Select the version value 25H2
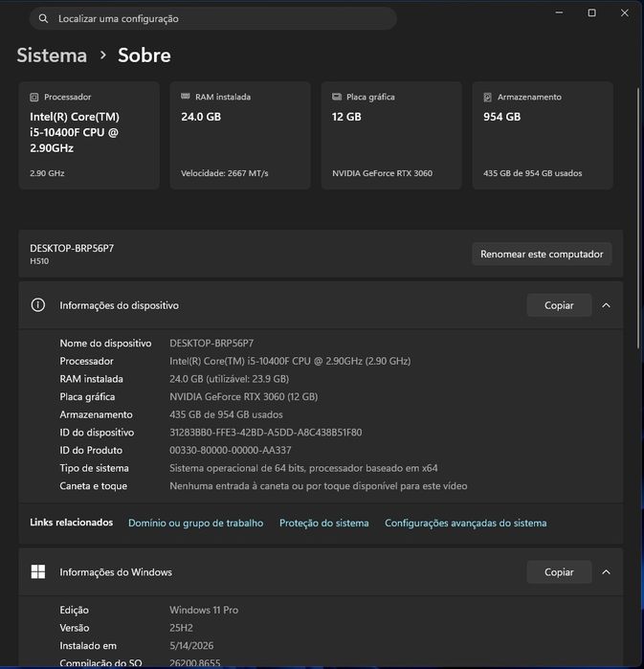This screenshot has height=669, width=644. 181,628
